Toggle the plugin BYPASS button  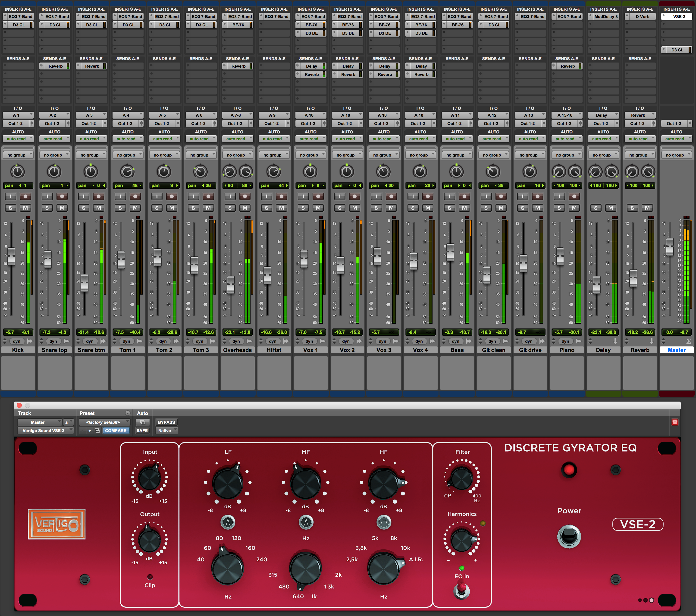[166, 422]
